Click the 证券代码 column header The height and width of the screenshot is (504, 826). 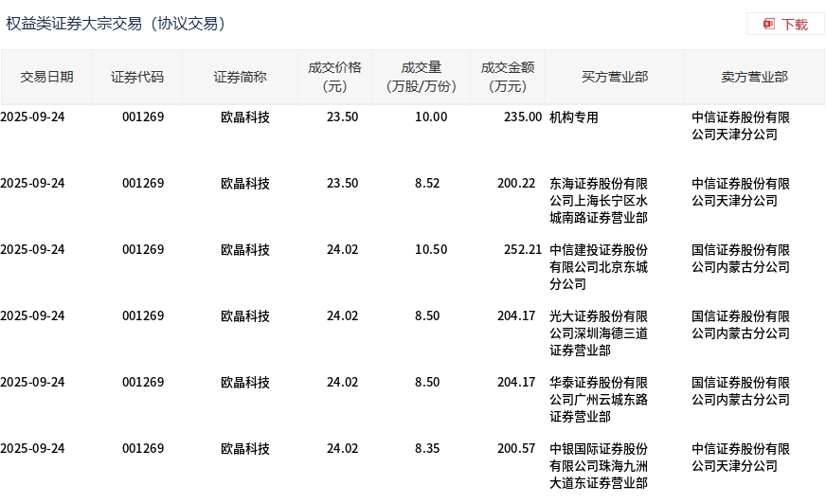(137, 77)
